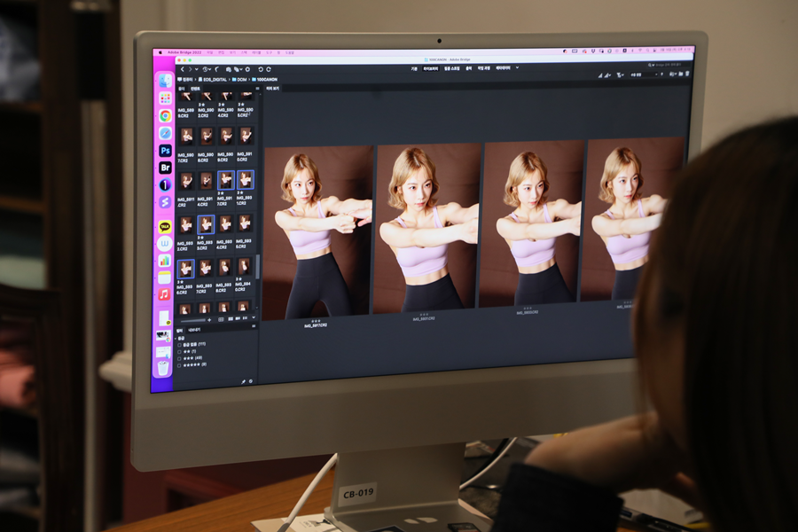Screen dimensions: 798x532
Task: Open the Trash in the Dock
Action: click(163, 368)
